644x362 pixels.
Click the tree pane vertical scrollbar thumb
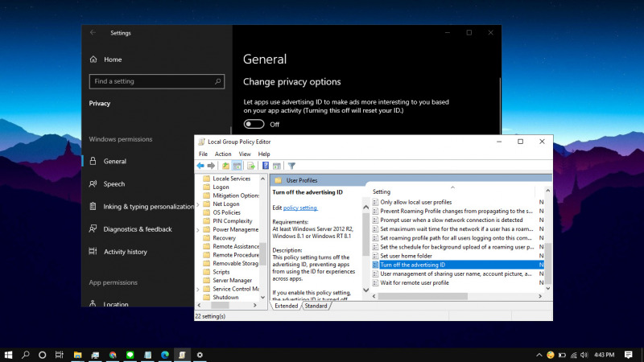[x=263, y=253]
